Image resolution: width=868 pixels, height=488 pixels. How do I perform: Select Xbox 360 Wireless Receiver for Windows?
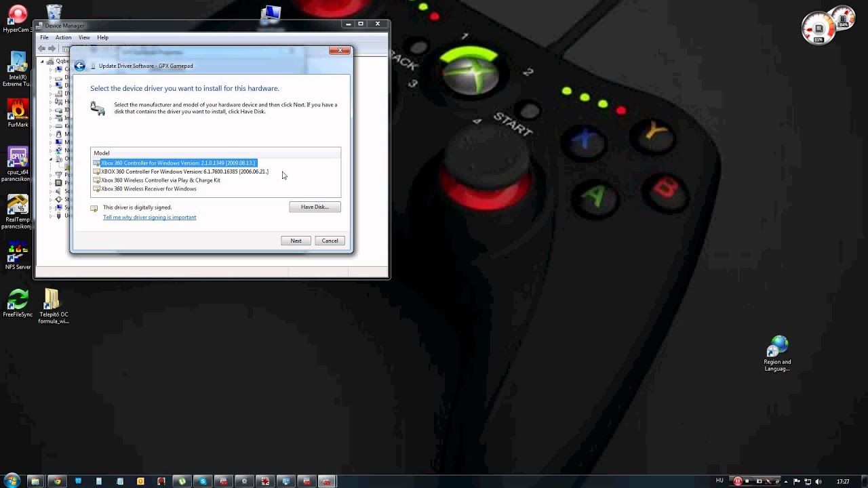(x=145, y=189)
